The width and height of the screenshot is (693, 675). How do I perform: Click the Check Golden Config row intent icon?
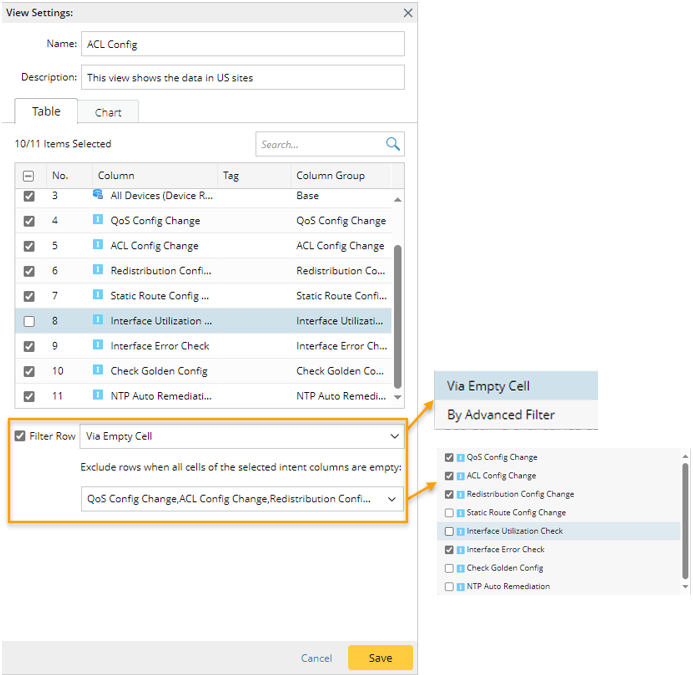[x=98, y=370]
